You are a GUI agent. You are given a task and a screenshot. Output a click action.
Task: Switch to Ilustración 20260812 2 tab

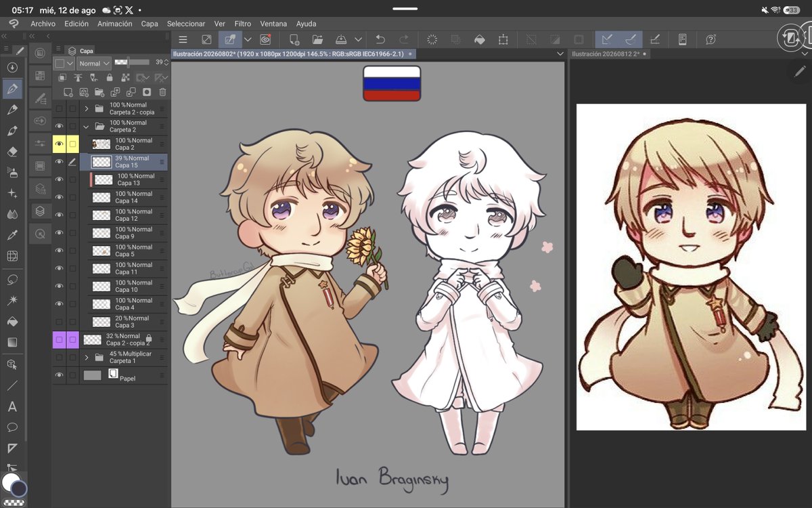coord(610,54)
